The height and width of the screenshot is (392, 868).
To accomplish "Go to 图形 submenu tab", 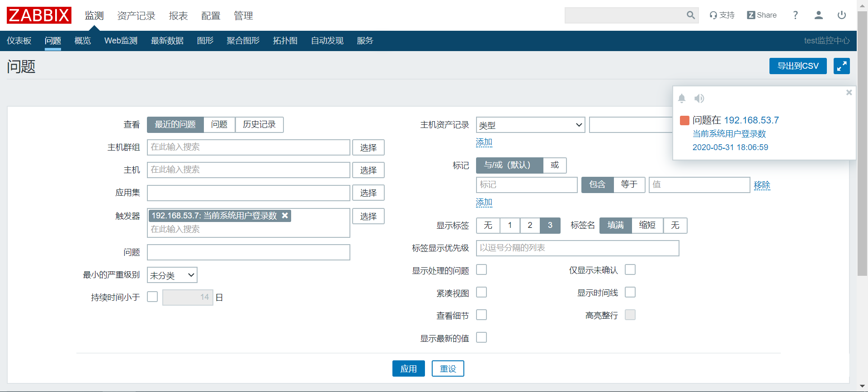I will click(205, 41).
